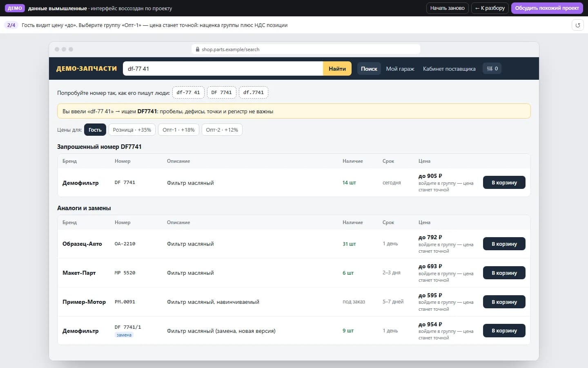
Task: Click heading 'Аналоги и замены'
Action: click(84, 208)
